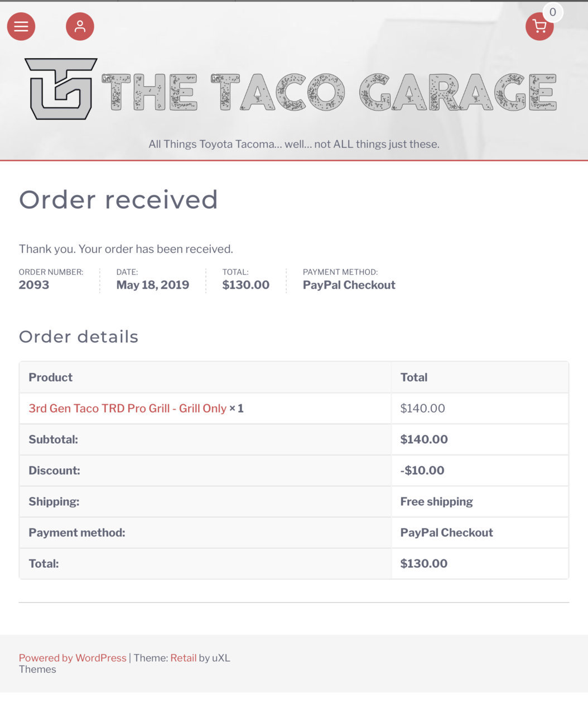588x714 pixels.
Task: Open the hamburger menu icon
Action: (21, 26)
